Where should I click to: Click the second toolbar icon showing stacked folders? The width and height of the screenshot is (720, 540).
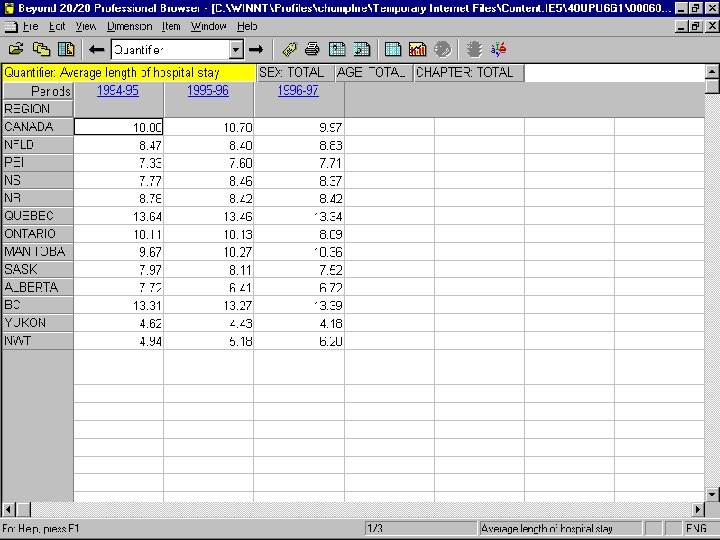(x=41, y=49)
